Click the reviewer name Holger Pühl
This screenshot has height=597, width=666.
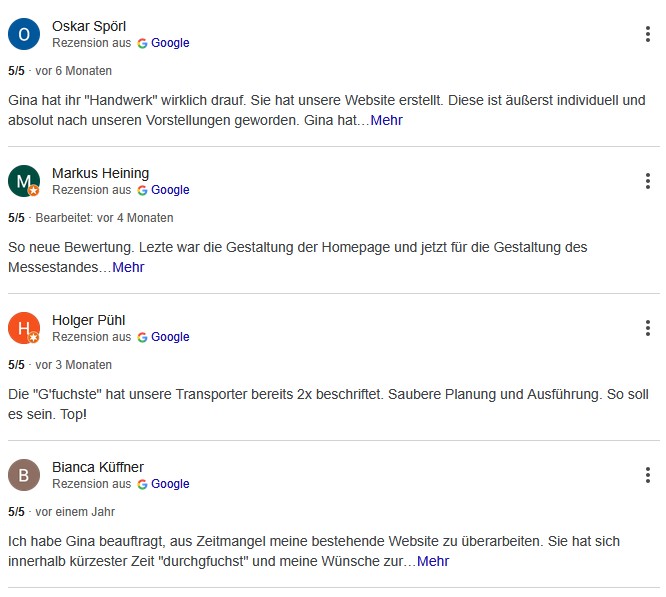click(x=88, y=320)
